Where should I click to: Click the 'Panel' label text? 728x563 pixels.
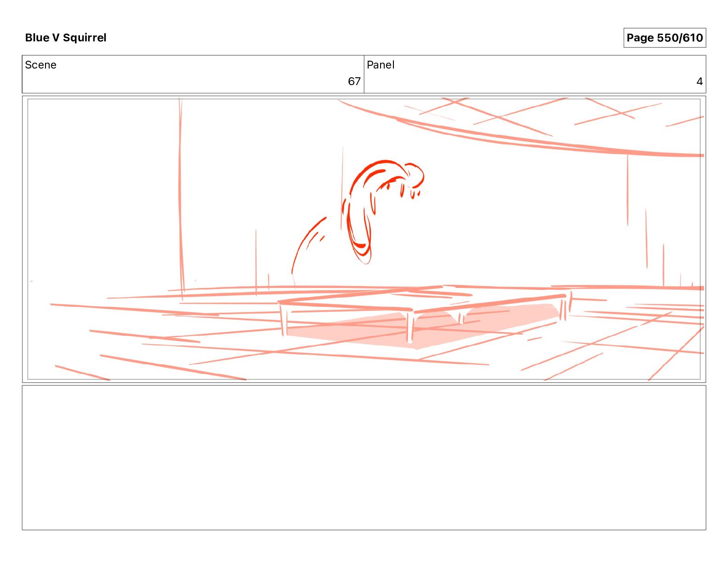(x=381, y=65)
